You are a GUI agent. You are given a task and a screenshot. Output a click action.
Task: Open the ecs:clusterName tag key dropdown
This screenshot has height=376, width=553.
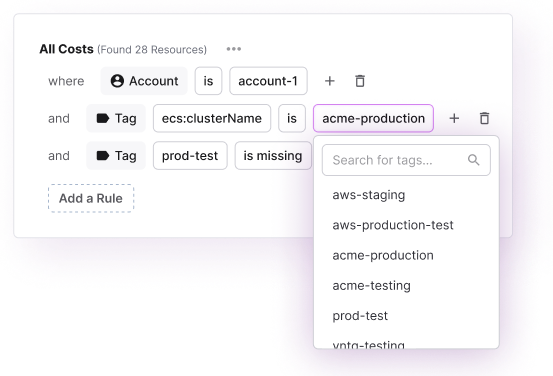(x=212, y=119)
